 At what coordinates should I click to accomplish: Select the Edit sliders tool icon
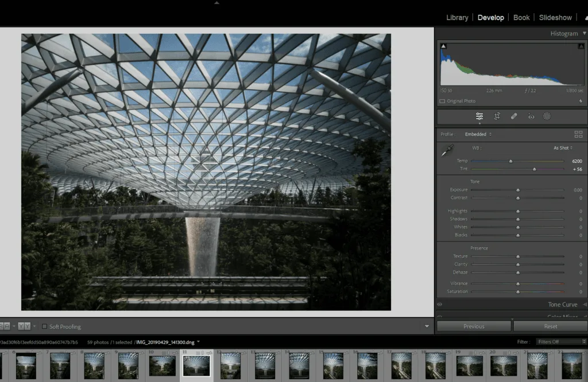click(479, 116)
